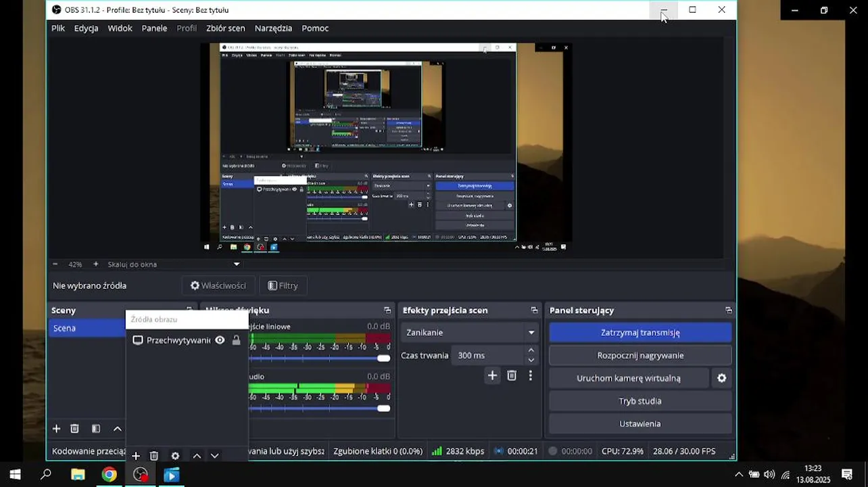Click recording status dot icon
This screenshot has height=487, width=868.
point(552,451)
